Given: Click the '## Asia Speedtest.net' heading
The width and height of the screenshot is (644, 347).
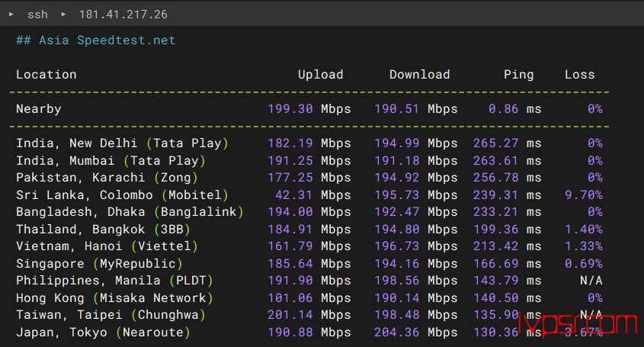Looking at the screenshot, I should [x=96, y=40].
